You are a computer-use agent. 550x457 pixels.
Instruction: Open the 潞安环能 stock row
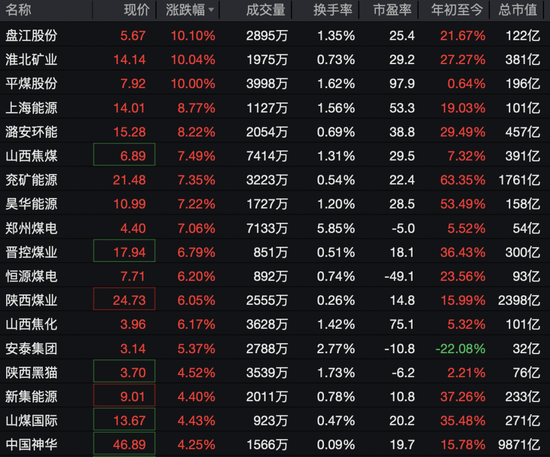275,132
